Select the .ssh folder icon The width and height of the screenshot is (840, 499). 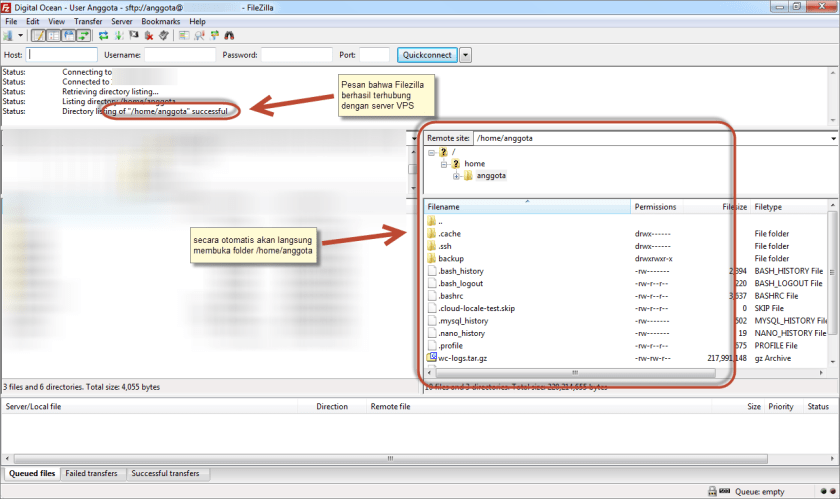coord(432,245)
